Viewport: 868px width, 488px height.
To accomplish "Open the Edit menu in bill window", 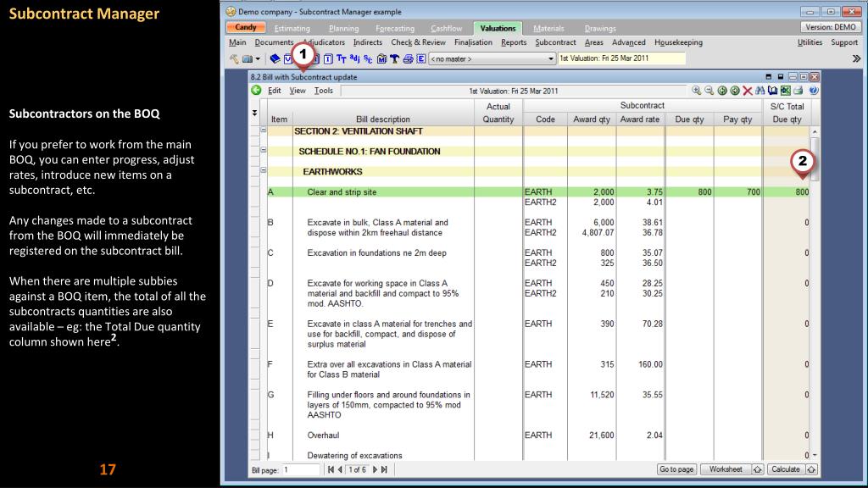I will point(274,91).
